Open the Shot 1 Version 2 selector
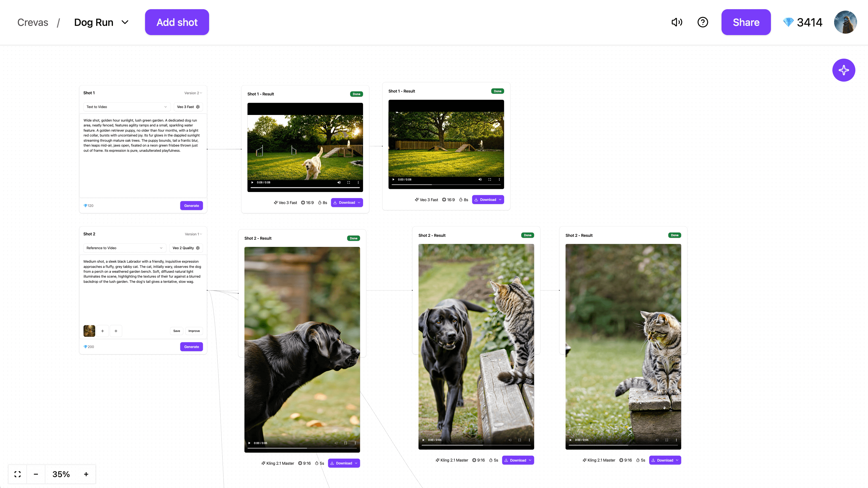 coord(193,93)
